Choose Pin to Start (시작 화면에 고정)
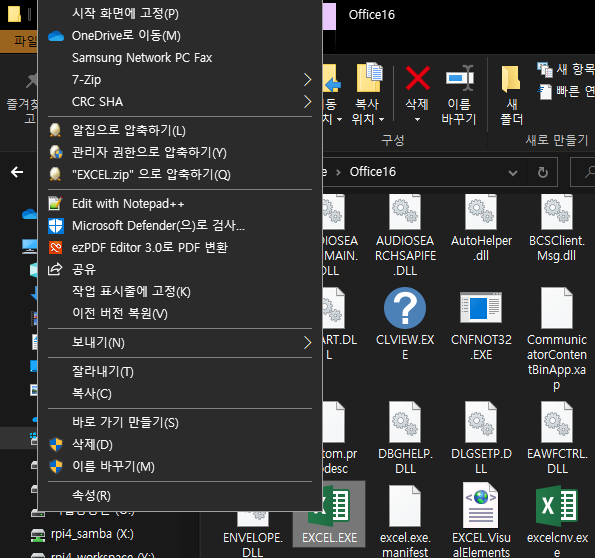Image resolution: width=595 pixels, height=558 pixels. coord(180,14)
